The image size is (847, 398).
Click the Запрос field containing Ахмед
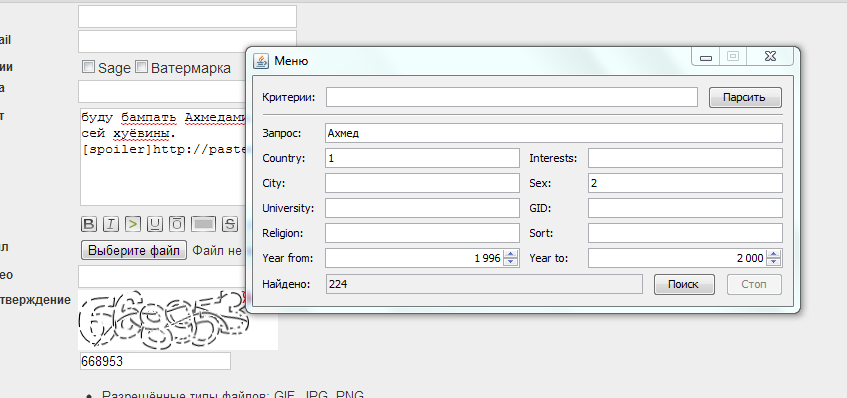click(554, 133)
